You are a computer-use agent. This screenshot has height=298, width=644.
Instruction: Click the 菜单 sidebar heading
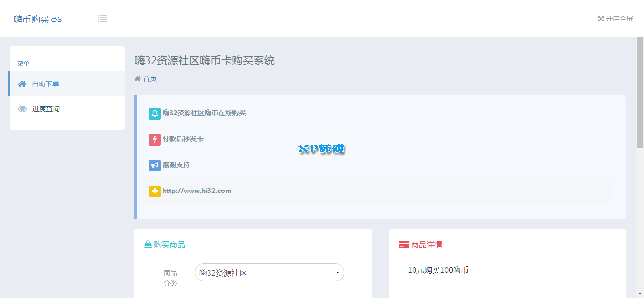23,64
